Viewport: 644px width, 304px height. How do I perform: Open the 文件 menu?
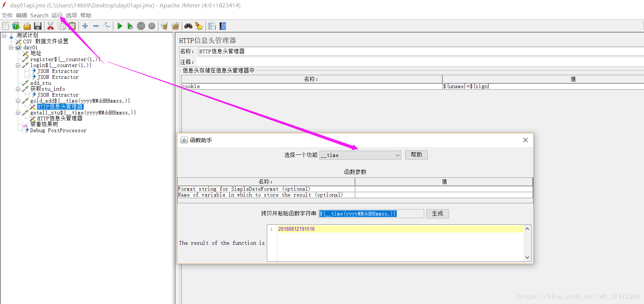coord(7,16)
